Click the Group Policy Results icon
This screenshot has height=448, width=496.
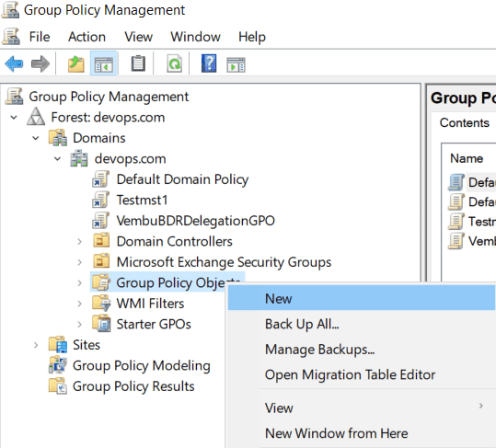point(58,385)
